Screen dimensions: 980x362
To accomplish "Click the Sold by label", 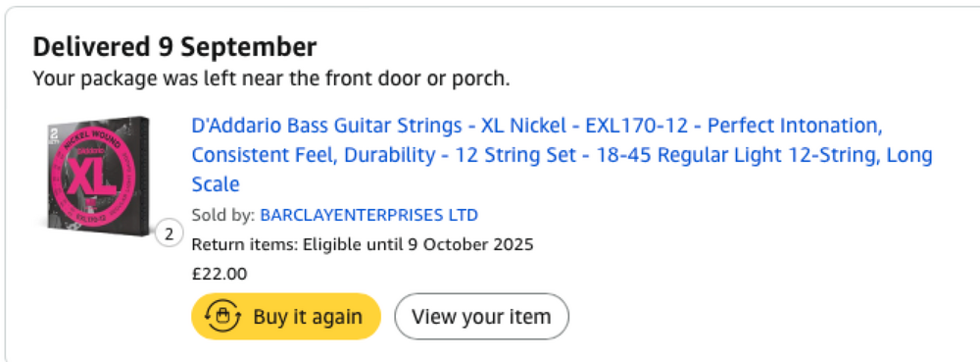I will click(x=222, y=215).
